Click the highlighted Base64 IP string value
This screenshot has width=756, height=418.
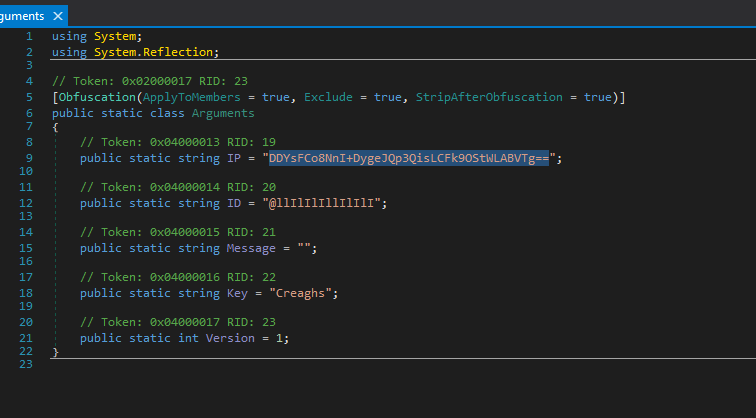[x=404, y=158]
